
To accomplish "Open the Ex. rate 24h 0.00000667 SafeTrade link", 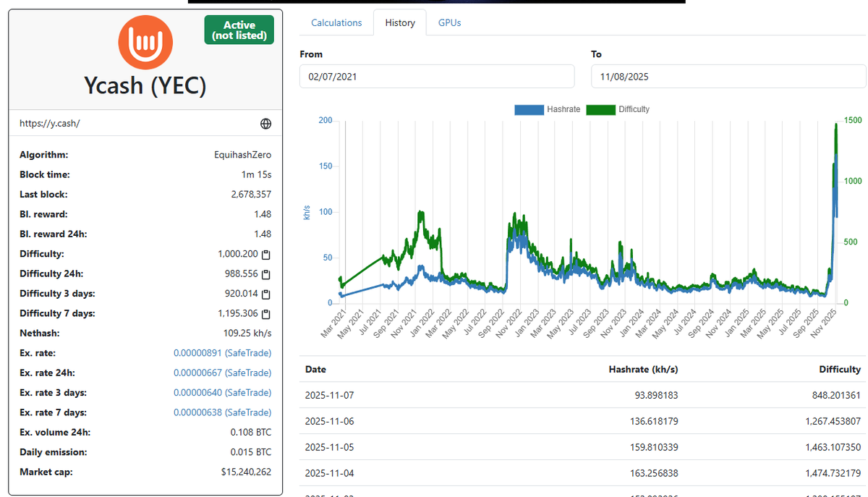I will 223,373.
